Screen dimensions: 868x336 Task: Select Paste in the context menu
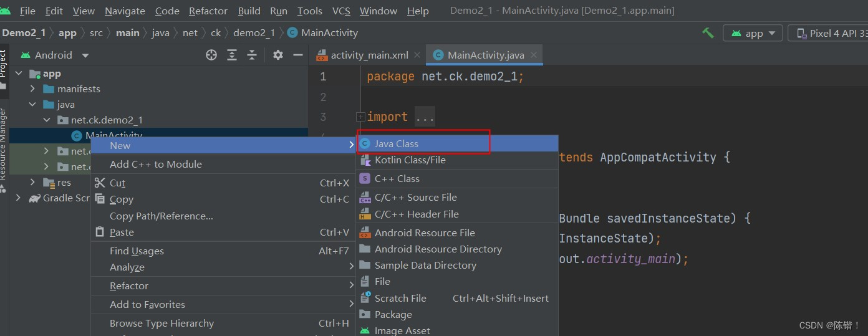pos(223,233)
